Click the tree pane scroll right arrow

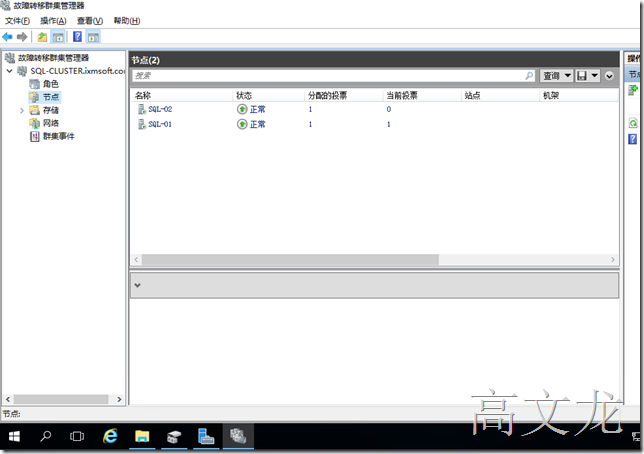click(119, 399)
